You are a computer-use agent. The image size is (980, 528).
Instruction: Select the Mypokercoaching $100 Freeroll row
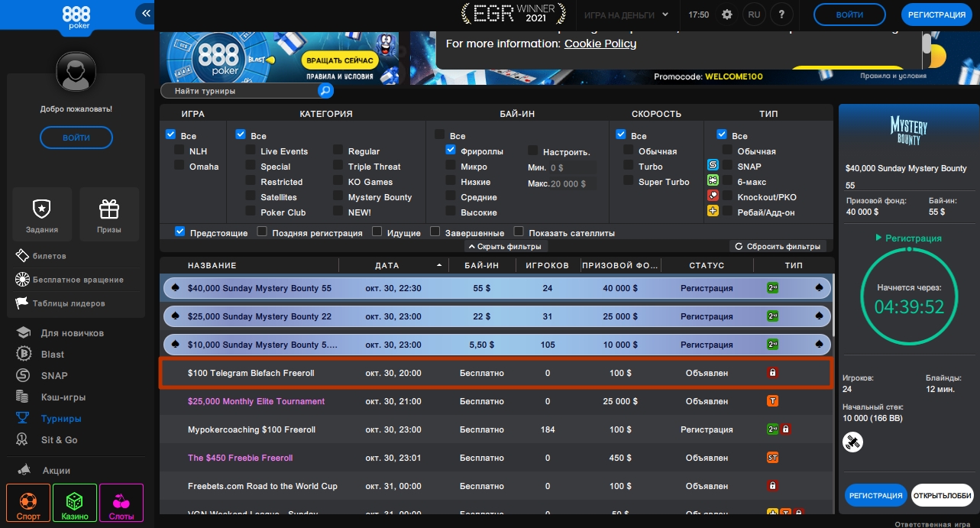[496, 429]
